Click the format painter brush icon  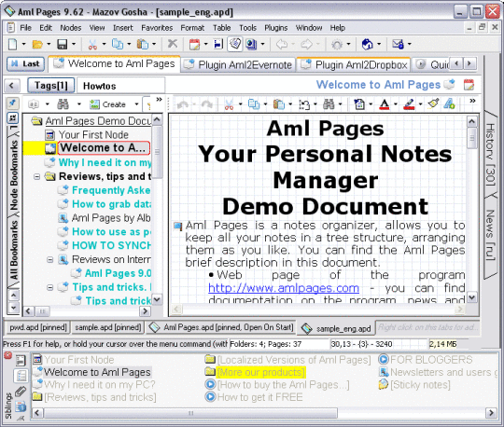(x=433, y=103)
